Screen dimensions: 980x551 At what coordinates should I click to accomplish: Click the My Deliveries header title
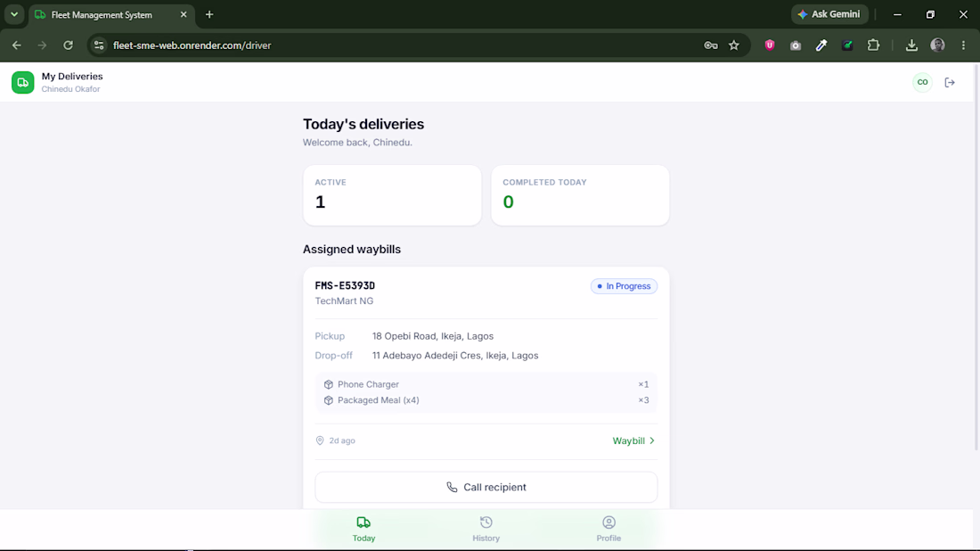[72, 77]
